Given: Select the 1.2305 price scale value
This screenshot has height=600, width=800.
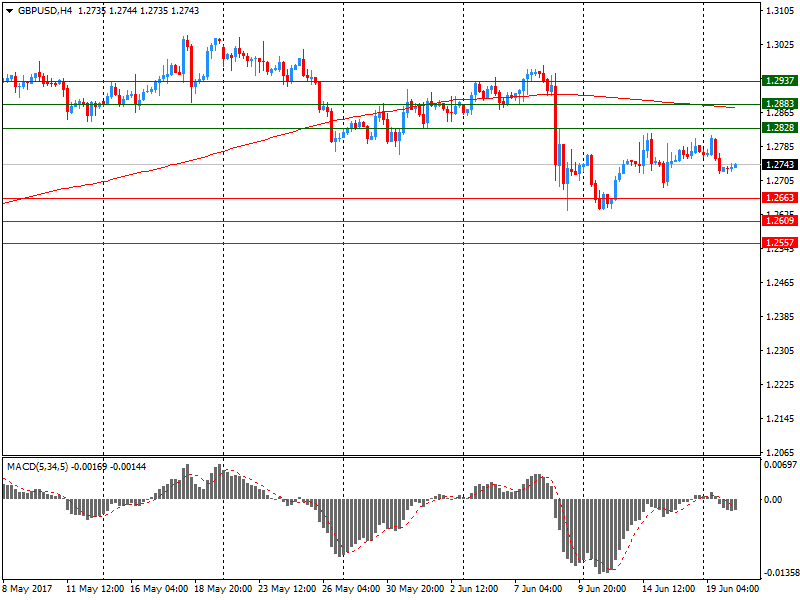Looking at the screenshot, I should point(780,351).
